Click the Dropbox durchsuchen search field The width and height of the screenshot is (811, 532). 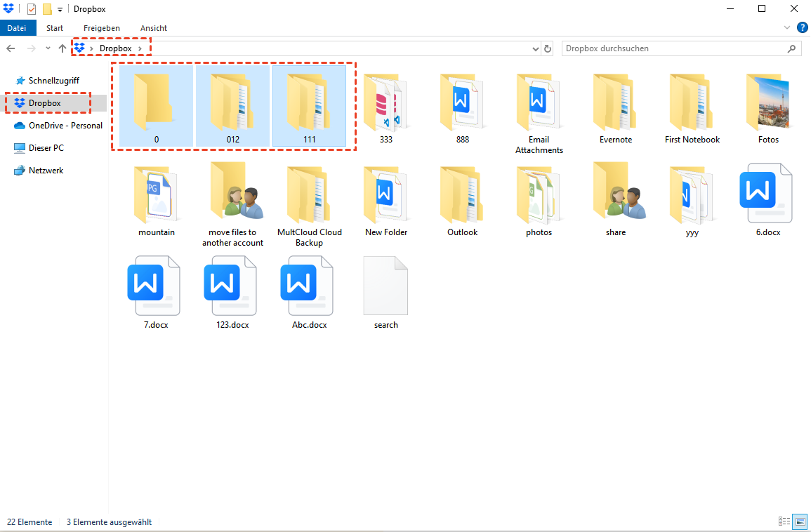(674, 48)
